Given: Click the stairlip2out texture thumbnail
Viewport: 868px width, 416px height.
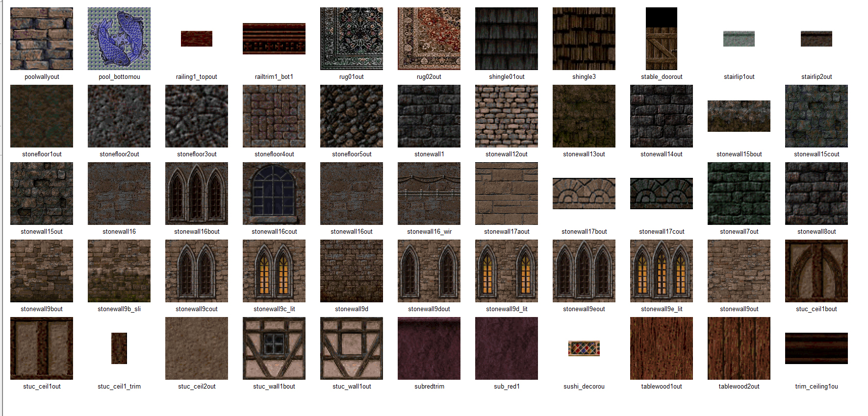Looking at the screenshot, I should coord(817,39).
